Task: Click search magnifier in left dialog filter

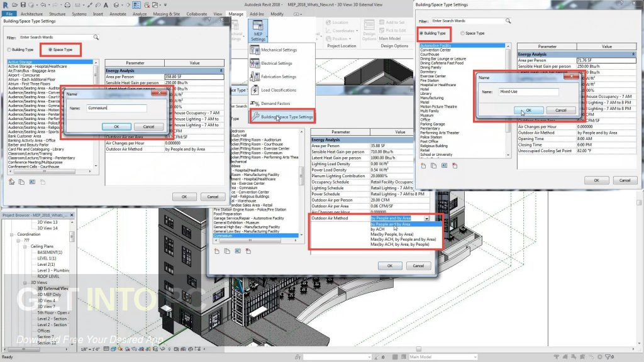Action: 96,37
